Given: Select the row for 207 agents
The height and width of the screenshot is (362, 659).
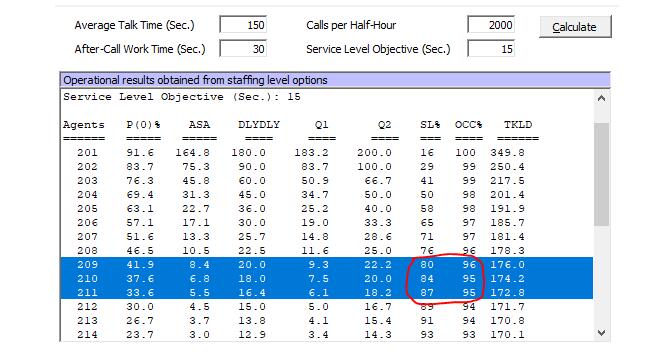Looking at the screenshot, I should pos(327,237).
